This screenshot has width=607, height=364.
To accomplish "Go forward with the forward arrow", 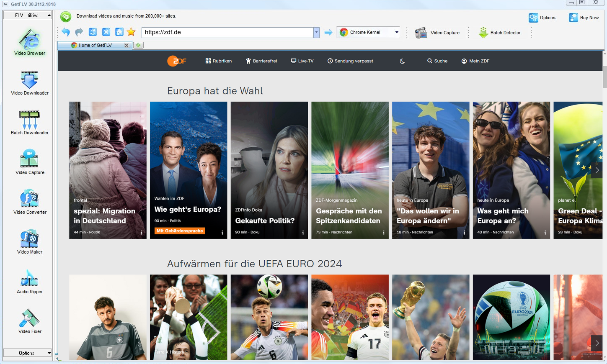I will tap(79, 32).
